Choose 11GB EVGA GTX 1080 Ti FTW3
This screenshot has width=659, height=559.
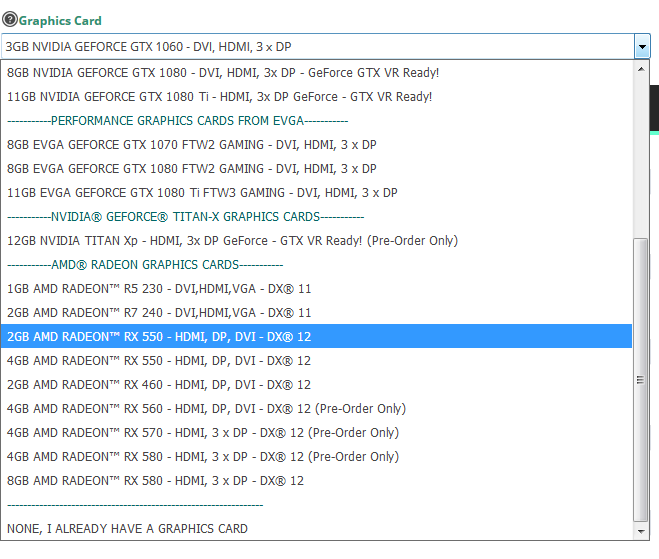click(x=316, y=192)
